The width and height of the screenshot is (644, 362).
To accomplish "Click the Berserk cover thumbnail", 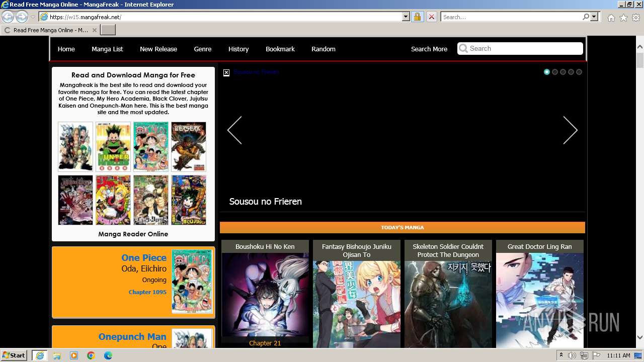I will tap(189, 147).
